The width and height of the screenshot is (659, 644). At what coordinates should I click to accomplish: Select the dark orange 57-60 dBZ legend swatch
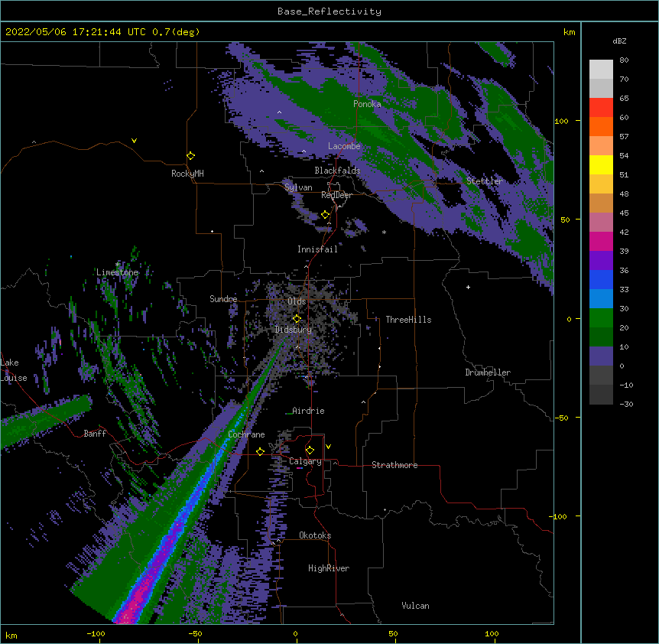click(x=601, y=126)
